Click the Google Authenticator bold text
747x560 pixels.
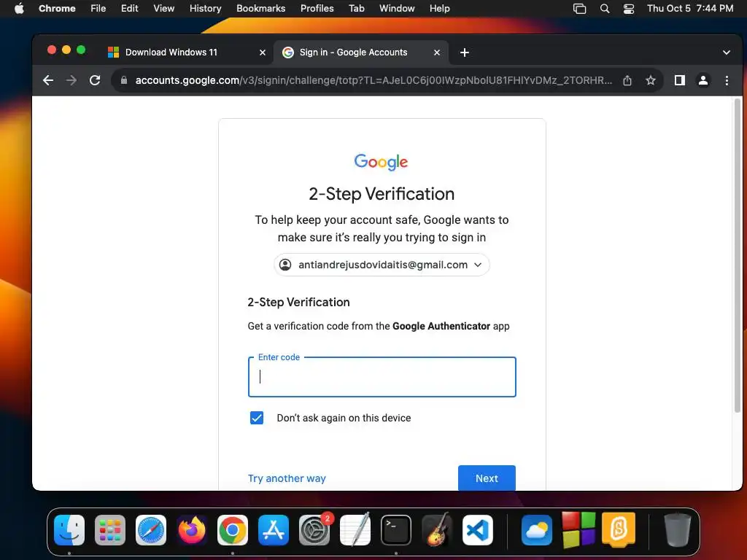pos(441,326)
